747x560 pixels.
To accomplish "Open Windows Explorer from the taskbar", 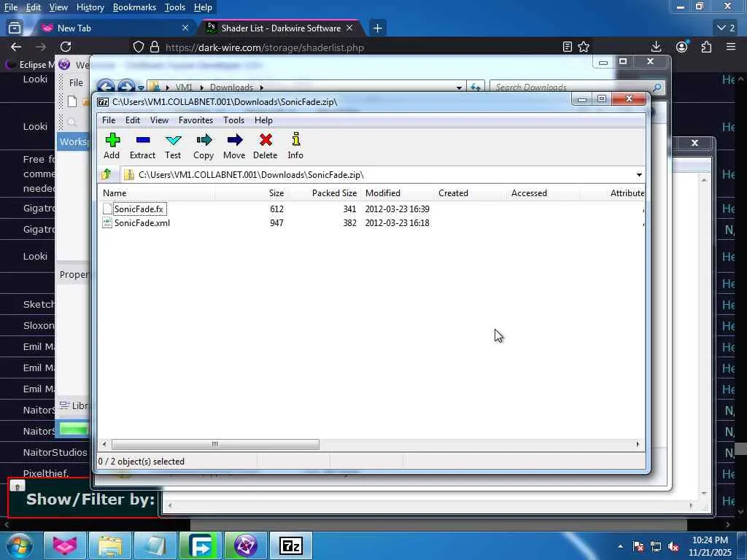I will tap(111, 545).
